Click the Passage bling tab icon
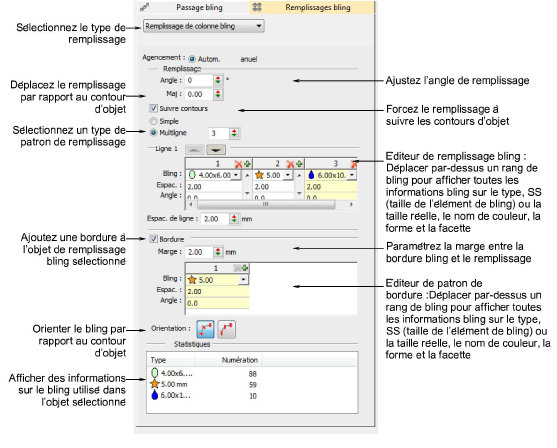Image resolution: width=557 pixels, height=448 pixels. [145, 7]
